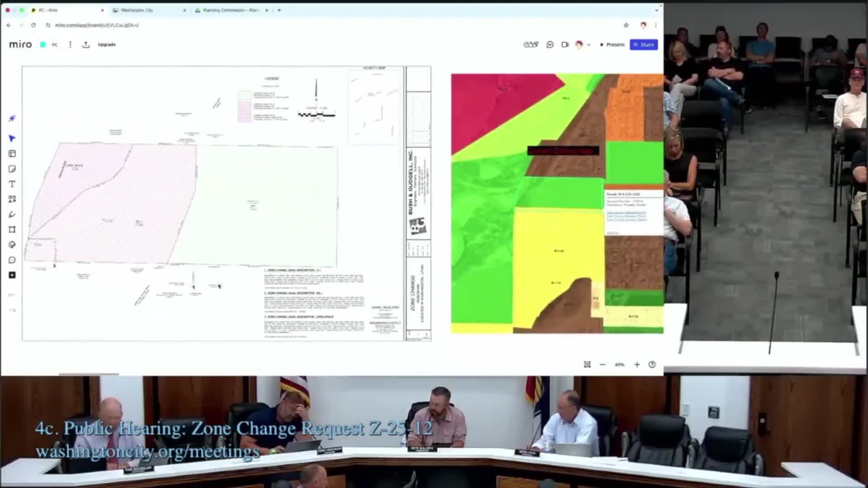The image size is (868, 488).
Task: Switch to the Planning Commission tab
Action: [231, 10]
